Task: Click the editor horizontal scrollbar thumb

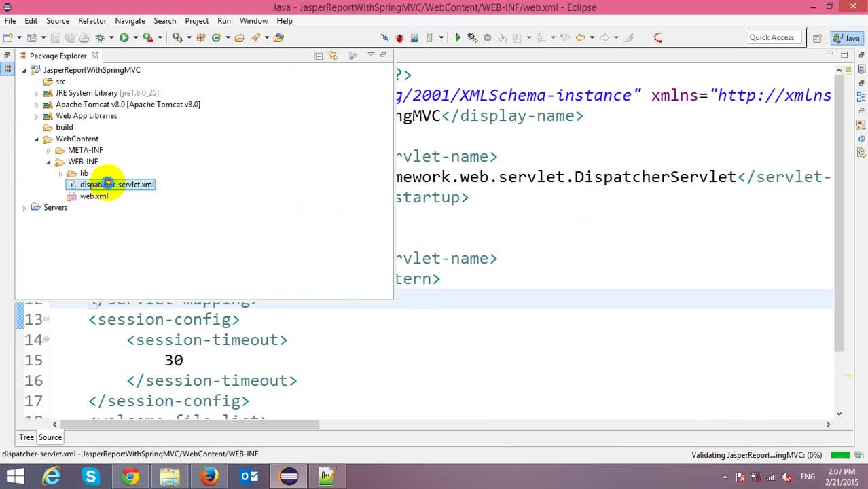Action: click(x=190, y=424)
